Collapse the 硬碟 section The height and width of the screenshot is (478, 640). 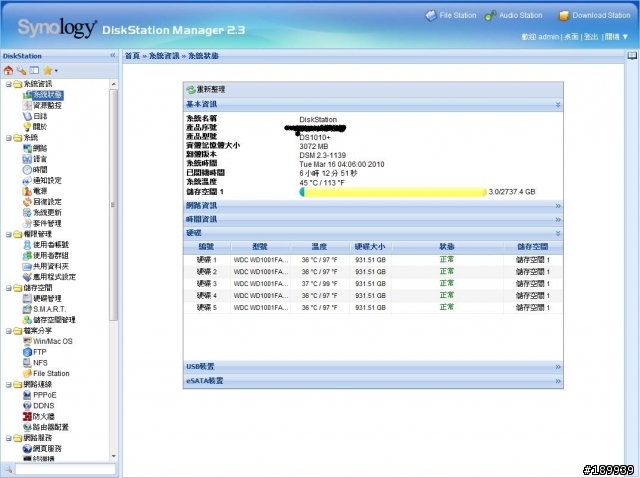point(558,233)
